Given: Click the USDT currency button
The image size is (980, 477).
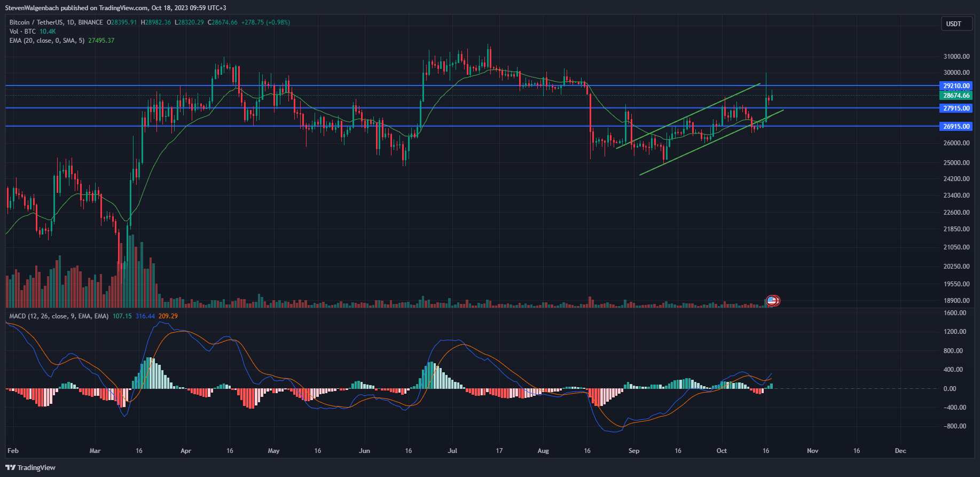Looking at the screenshot, I should (x=953, y=24).
